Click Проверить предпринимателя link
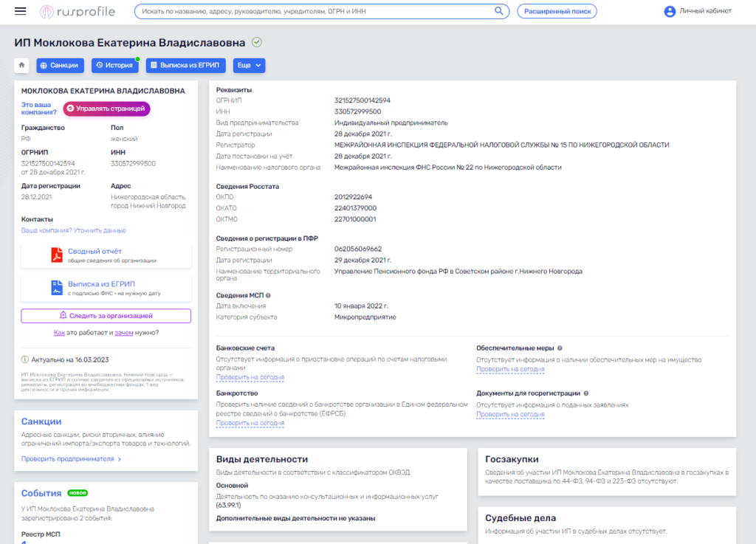The width and height of the screenshot is (756, 544). click(67, 458)
